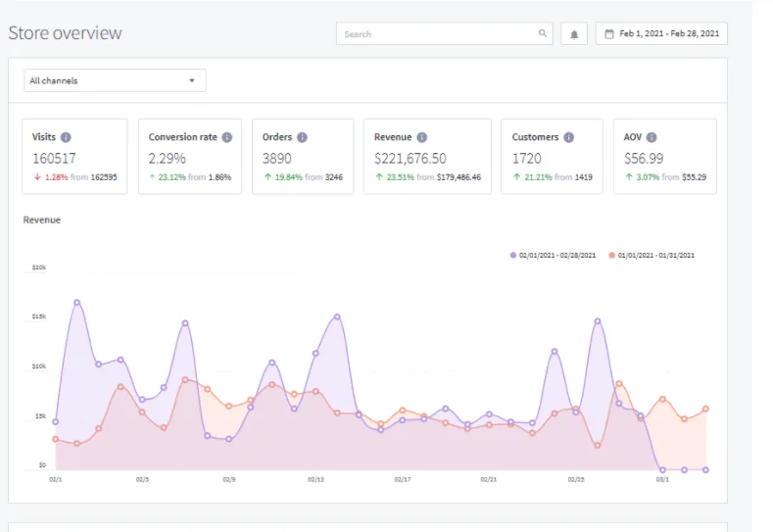
Task: Click the 23.51% increase in Revenue
Action: pos(401,177)
